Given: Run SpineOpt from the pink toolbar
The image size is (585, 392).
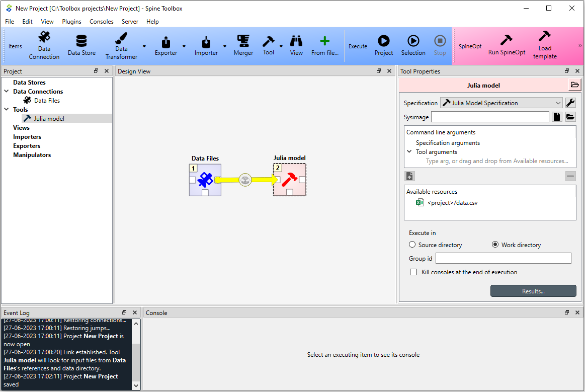Looking at the screenshot, I should click(x=506, y=46).
